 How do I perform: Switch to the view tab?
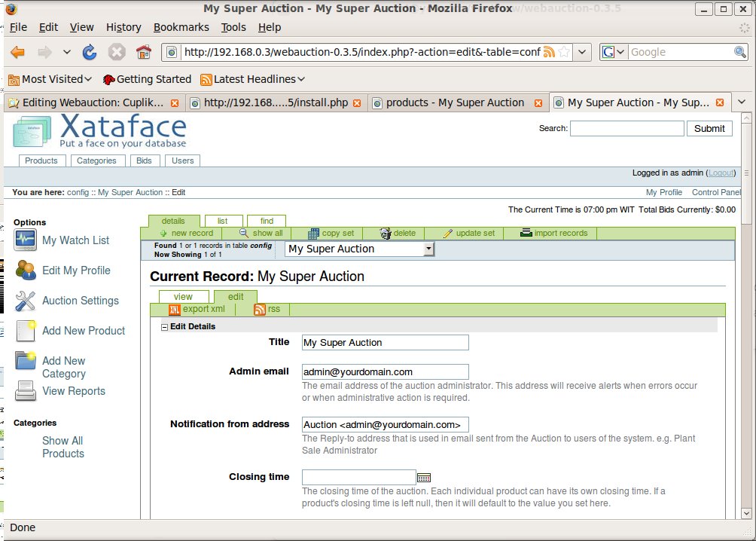(183, 297)
